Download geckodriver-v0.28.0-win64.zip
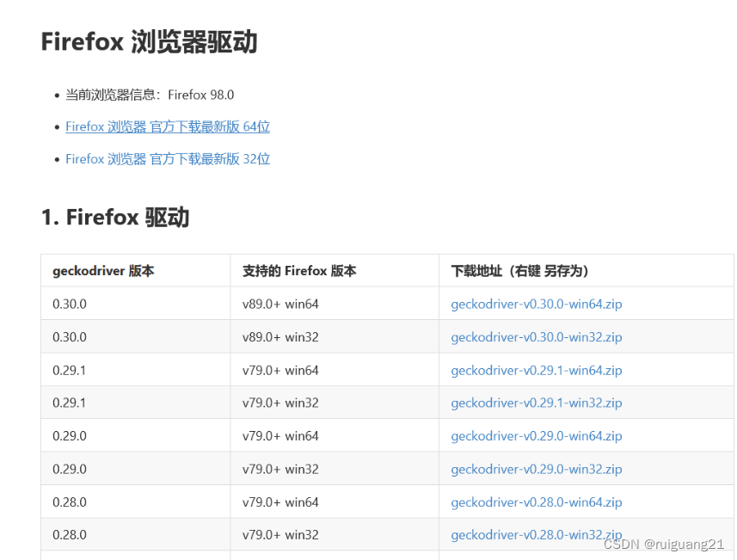Screen dimensions: 737x560 tap(536, 502)
